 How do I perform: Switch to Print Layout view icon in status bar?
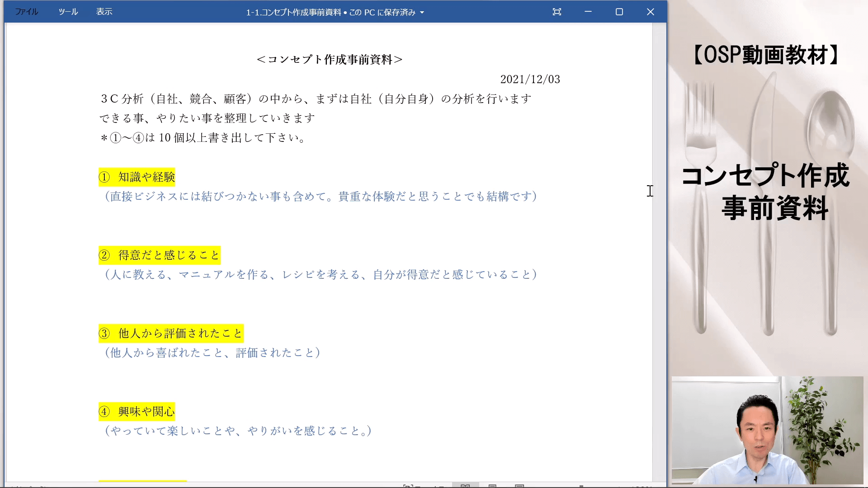[493, 486]
